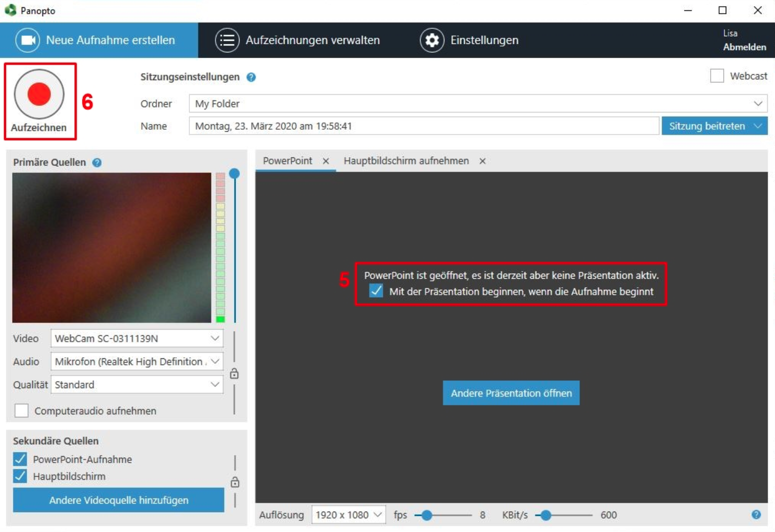Switch to Hauptbildschirm aufnehmen tab
775x532 pixels.
pos(406,161)
